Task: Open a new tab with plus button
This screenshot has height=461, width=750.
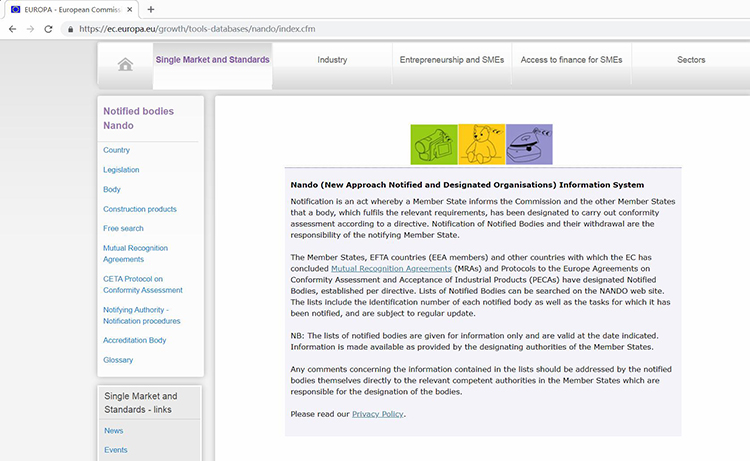Action: pos(151,9)
